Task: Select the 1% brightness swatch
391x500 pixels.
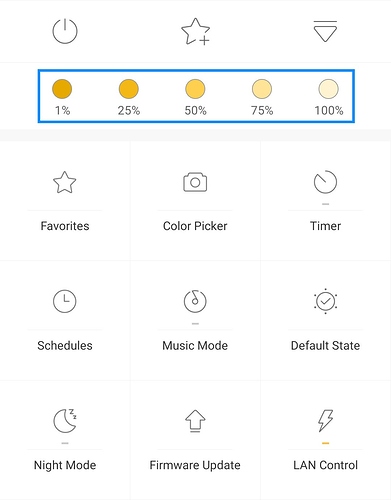Action: pyautogui.click(x=62, y=89)
